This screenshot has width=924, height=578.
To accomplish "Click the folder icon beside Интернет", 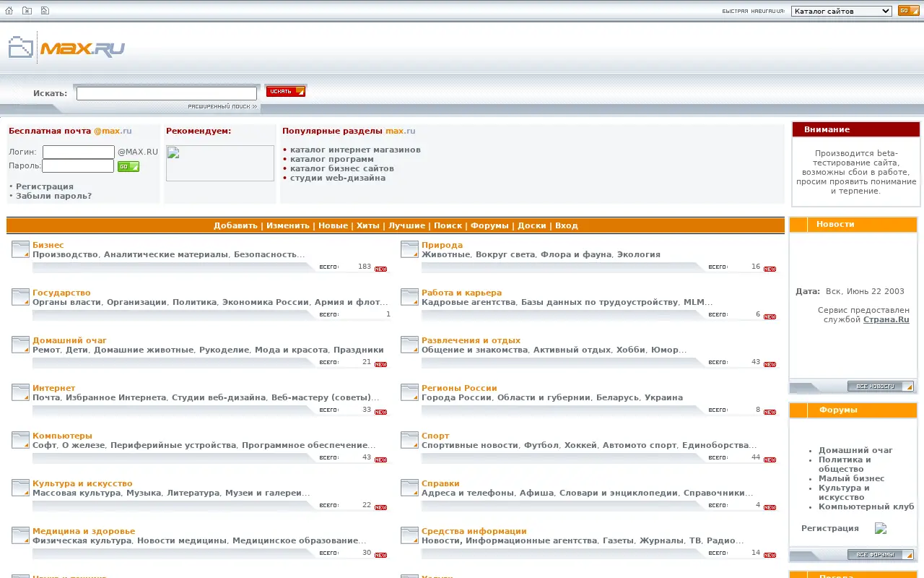I will click(x=20, y=392).
